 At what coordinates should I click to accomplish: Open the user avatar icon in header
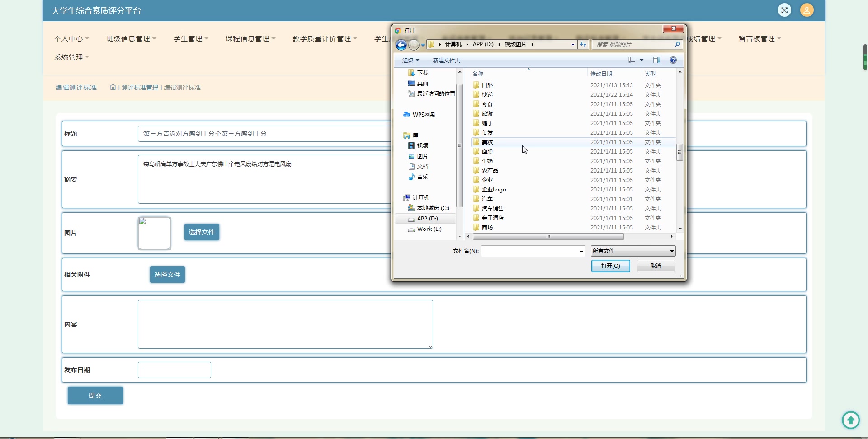click(x=807, y=10)
